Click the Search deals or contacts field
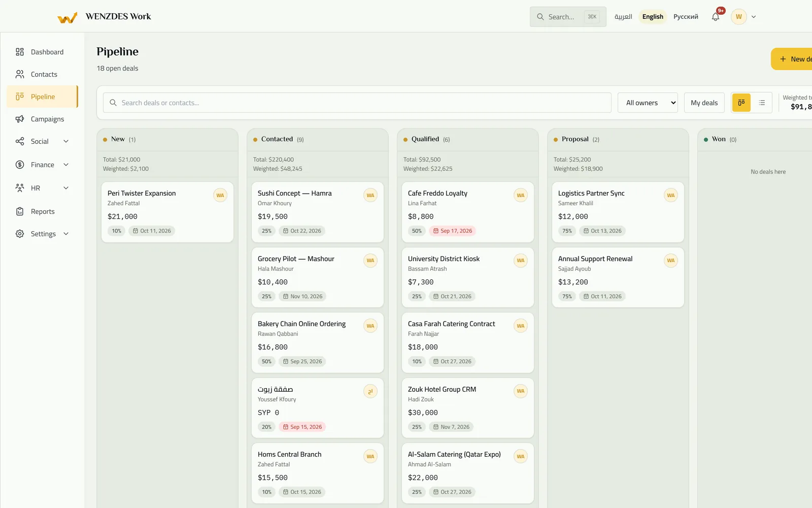 coord(357,103)
